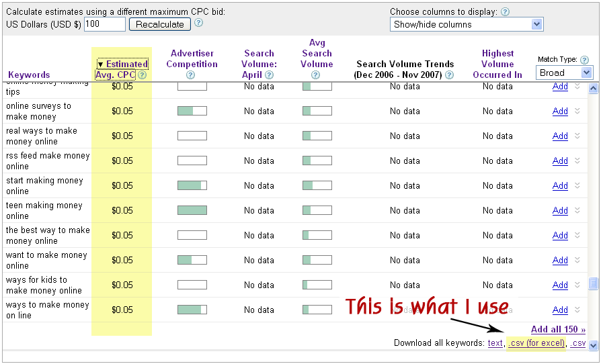Add keyword the best way to make money online
This screenshot has height=364, width=601.
click(560, 236)
